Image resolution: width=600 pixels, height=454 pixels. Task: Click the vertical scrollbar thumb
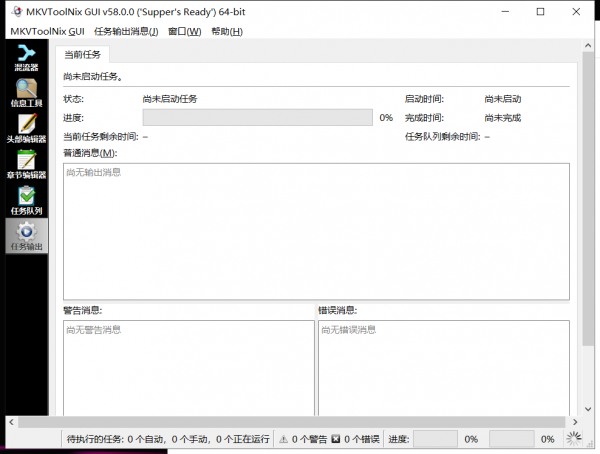pyautogui.click(x=588, y=199)
